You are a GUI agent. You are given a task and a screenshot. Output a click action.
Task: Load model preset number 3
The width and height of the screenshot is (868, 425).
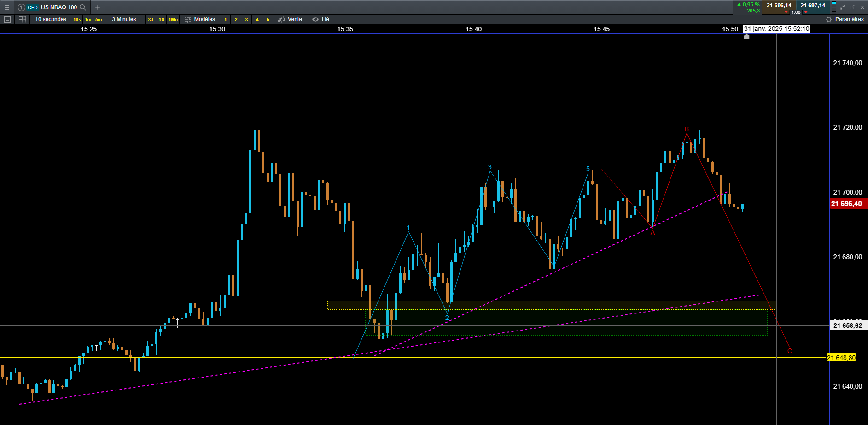[x=246, y=19]
